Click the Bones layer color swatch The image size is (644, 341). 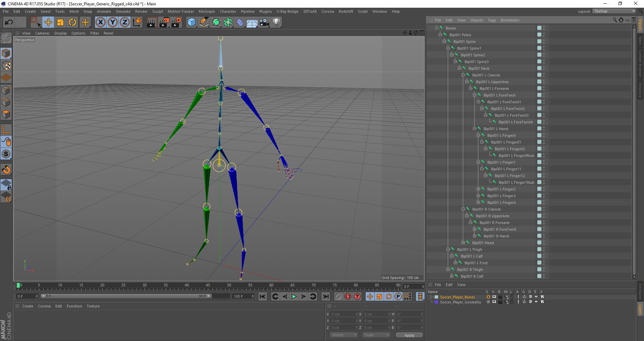pos(436,297)
